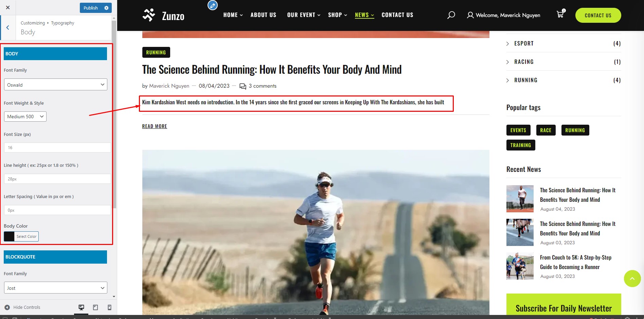The height and width of the screenshot is (319, 644).
Task: Click the Zunzo site logo
Action: (163, 15)
